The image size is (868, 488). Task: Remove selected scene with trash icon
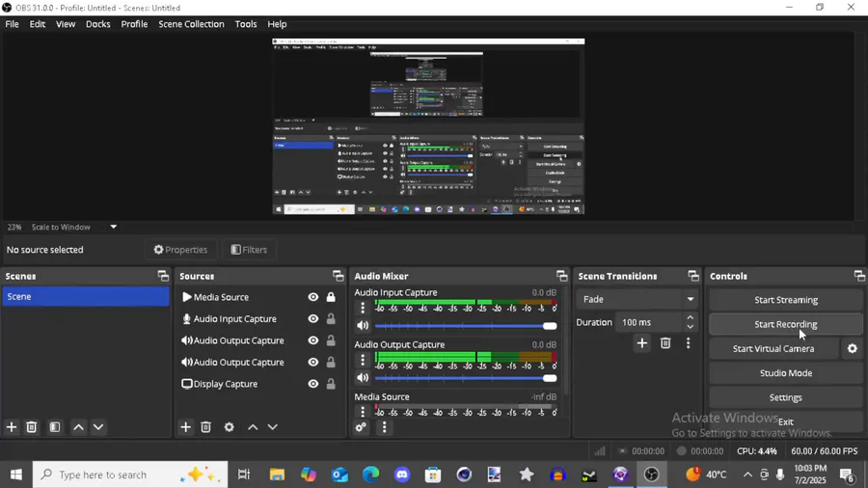coord(32,427)
